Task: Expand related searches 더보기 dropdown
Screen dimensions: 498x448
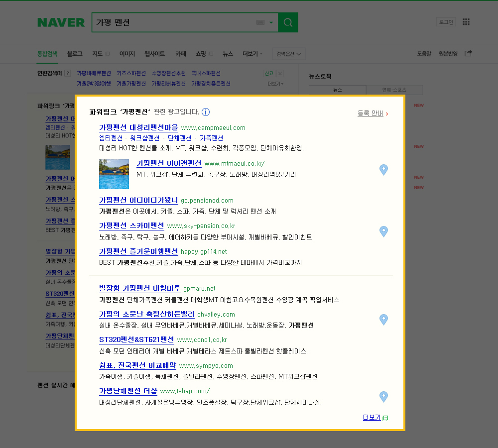Action: [x=275, y=84]
